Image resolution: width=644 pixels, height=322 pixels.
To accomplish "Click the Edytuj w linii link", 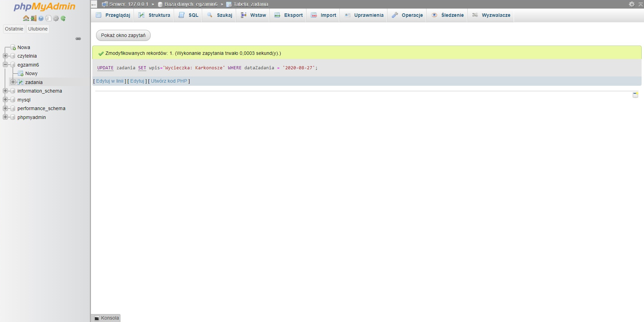I will 109,81.
